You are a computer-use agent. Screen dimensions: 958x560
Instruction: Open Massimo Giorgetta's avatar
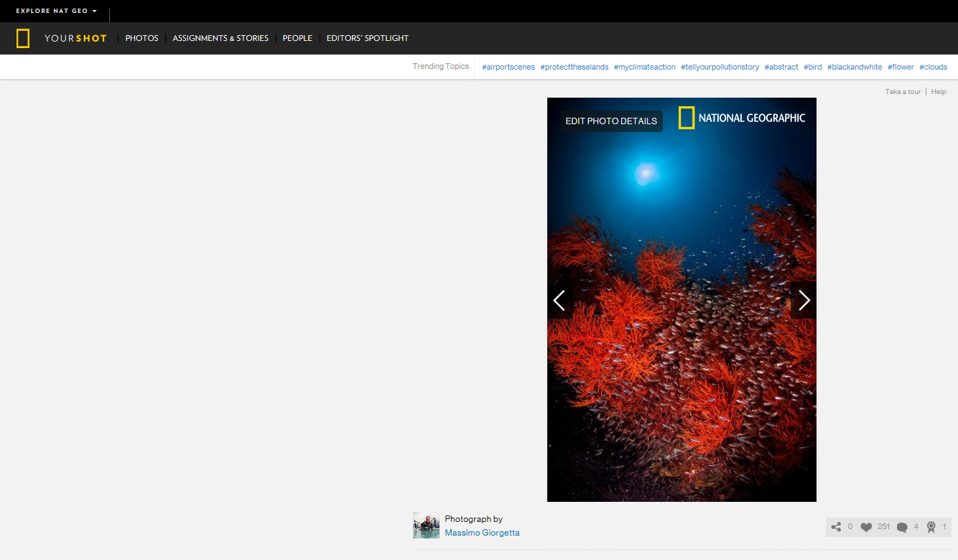(x=426, y=526)
